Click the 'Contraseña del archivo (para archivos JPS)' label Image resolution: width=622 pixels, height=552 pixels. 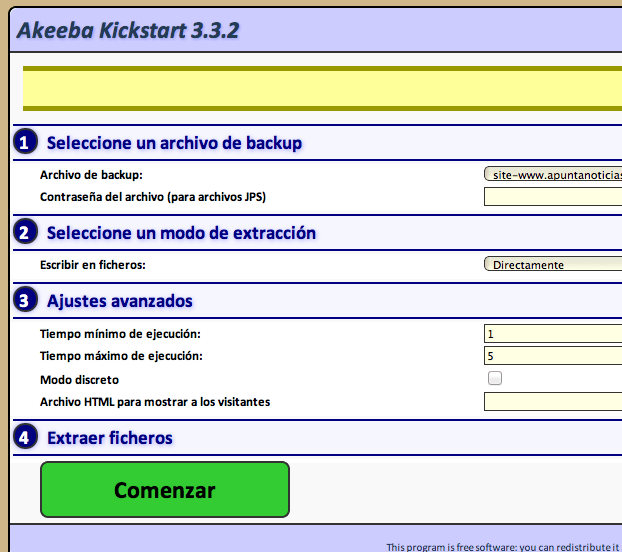click(x=153, y=197)
